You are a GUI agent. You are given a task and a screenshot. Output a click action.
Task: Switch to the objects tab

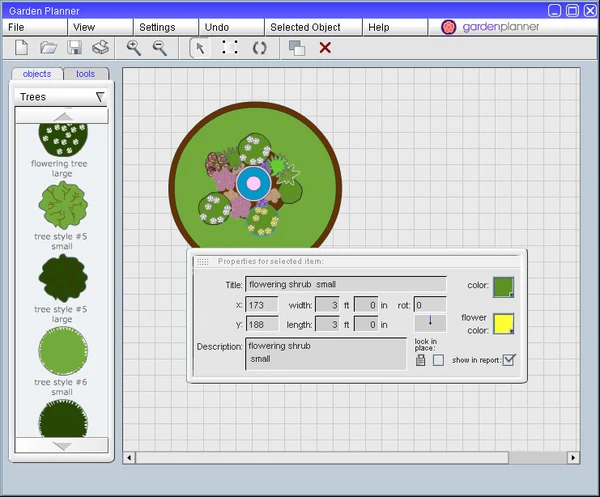(x=37, y=74)
